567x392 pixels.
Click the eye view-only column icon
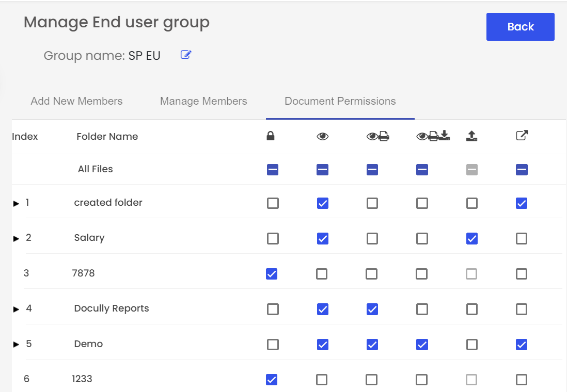[x=323, y=136]
